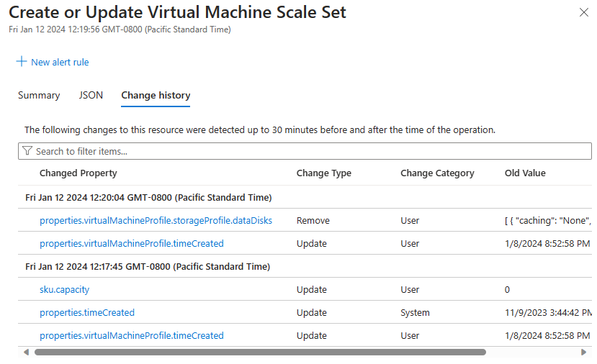
Task: Open the sku.capacity property link
Action: (65, 289)
